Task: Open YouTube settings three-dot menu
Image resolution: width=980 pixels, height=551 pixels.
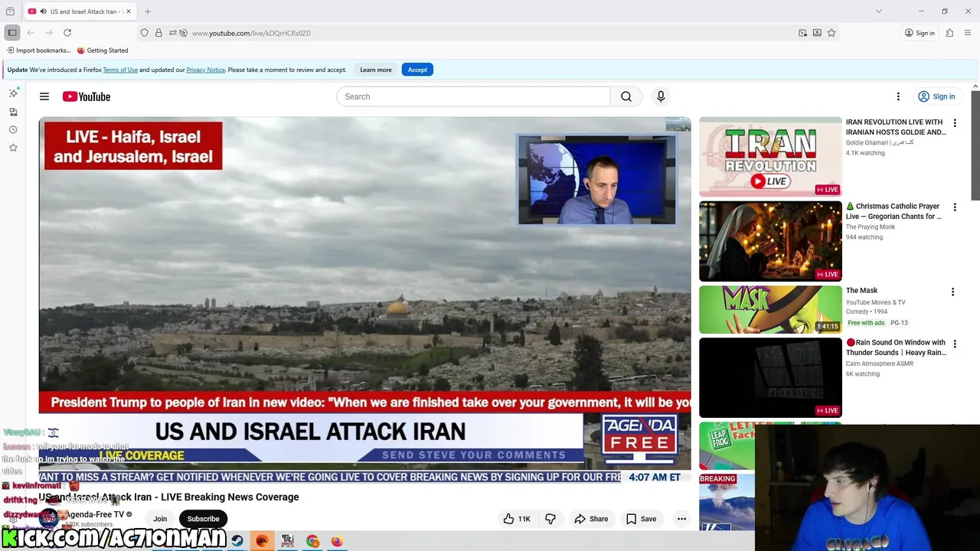Action: 898,96
